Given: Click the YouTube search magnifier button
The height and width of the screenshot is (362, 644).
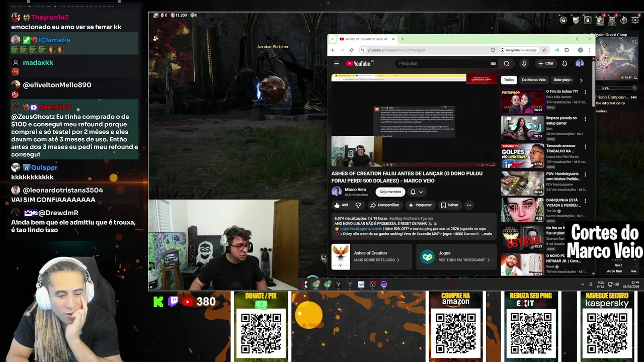Looking at the screenshot, I should (x=507, y=63).
